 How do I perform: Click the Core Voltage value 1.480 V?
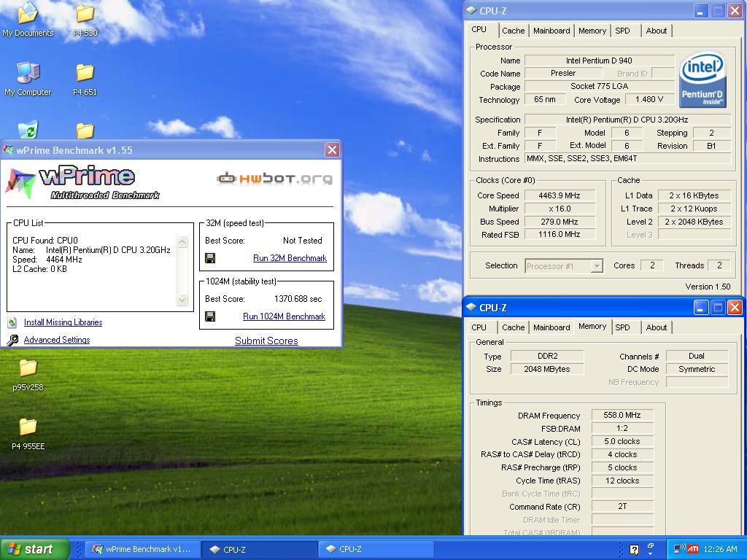[649, 99]
